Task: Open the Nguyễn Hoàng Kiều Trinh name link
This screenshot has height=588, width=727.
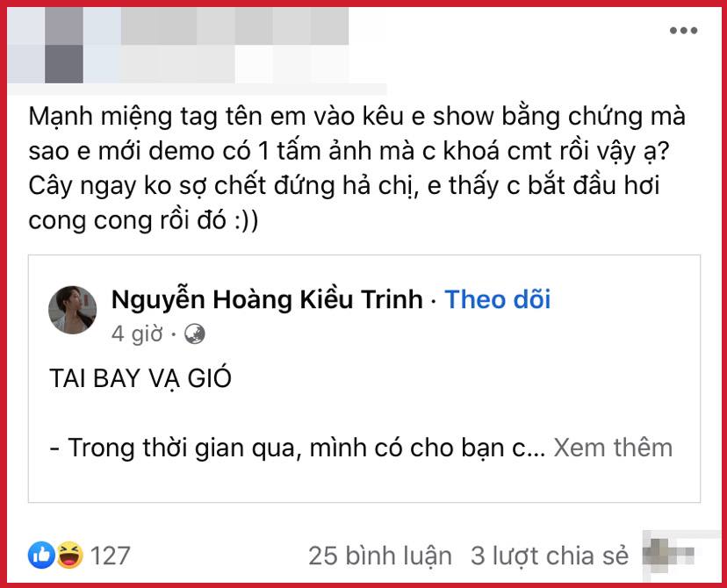Action: point(267,299)
